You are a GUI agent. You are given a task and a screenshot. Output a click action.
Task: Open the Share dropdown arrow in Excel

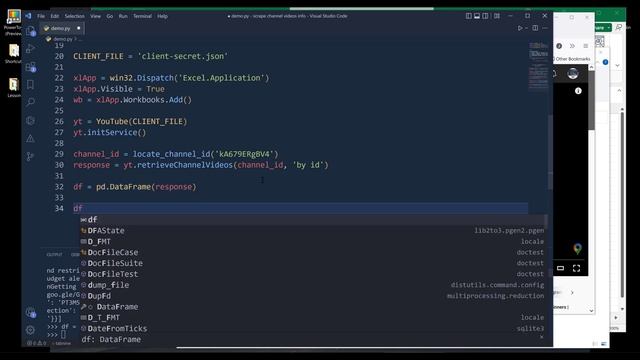click(609, 28)
